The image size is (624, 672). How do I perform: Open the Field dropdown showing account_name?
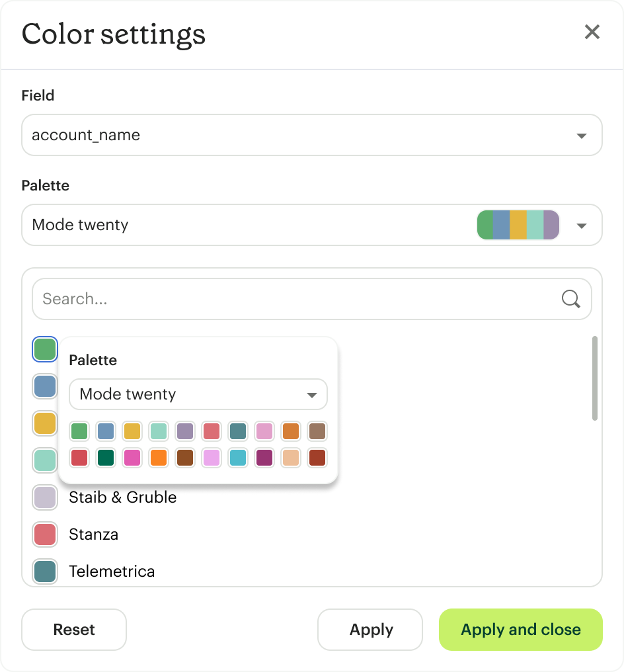click(x=311, y=134)
